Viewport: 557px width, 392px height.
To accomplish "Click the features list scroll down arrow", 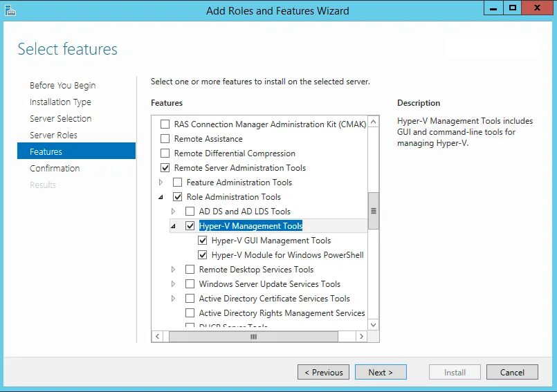I will (x=374, y=324).
